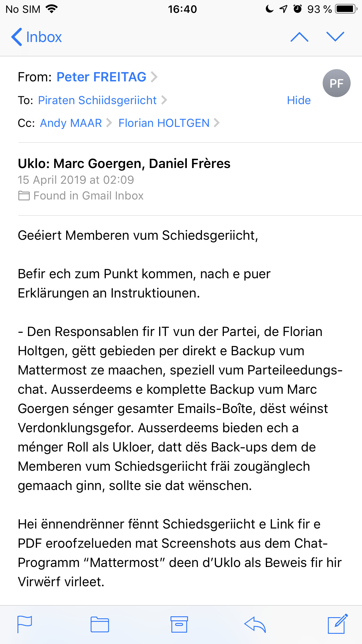362x644 pixels.
Task: Tap the battery indicator in status bar
Action: pos(346,9)
